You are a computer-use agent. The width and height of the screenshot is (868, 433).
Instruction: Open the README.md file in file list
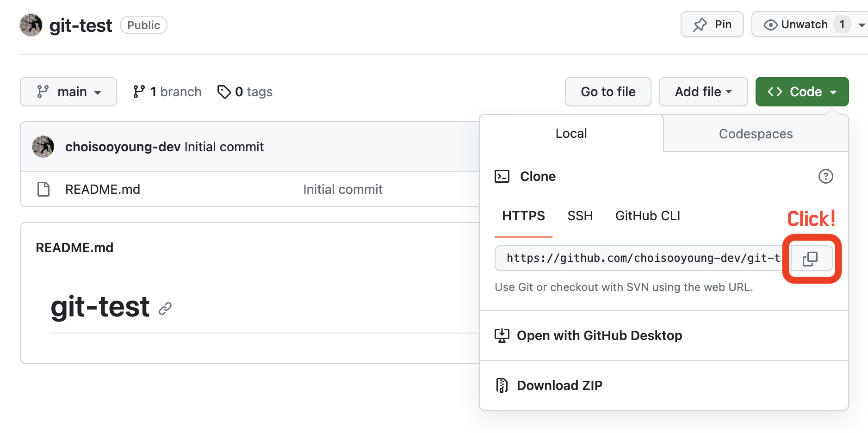(103, 189)
